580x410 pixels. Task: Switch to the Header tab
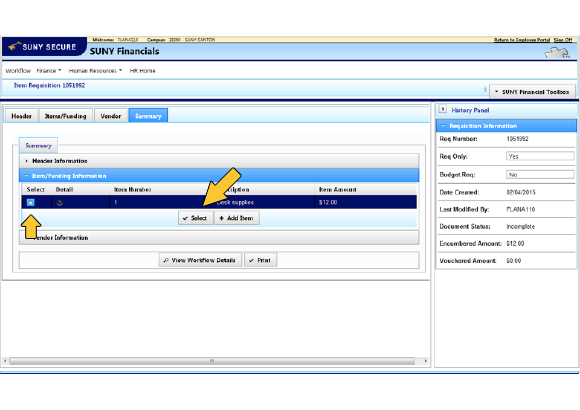(x=21, y=116)
